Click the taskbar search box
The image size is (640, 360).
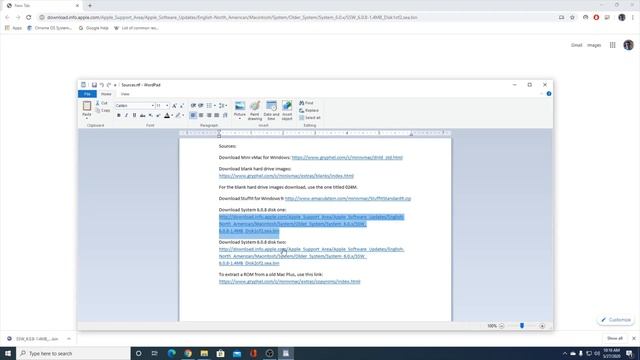[73, 353]
